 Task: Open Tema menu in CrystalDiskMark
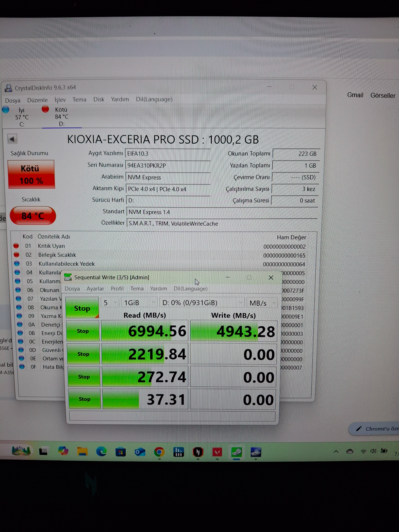(x=137, y=288)
